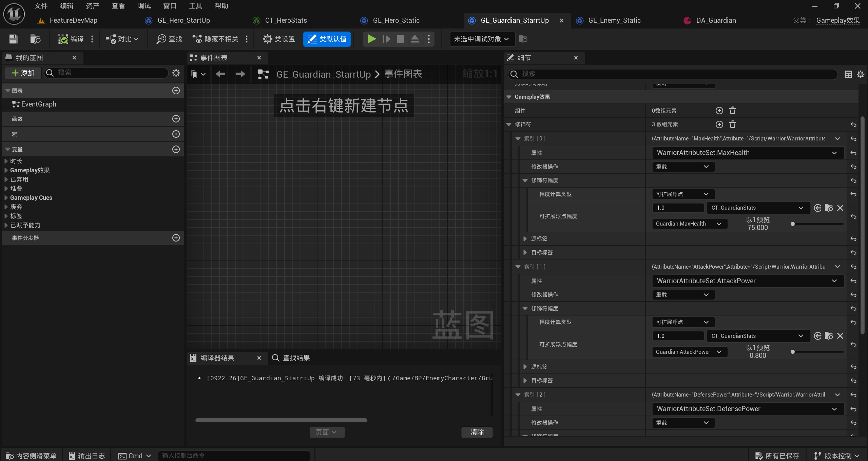Open Details panel settings gear

pos(861,74)
